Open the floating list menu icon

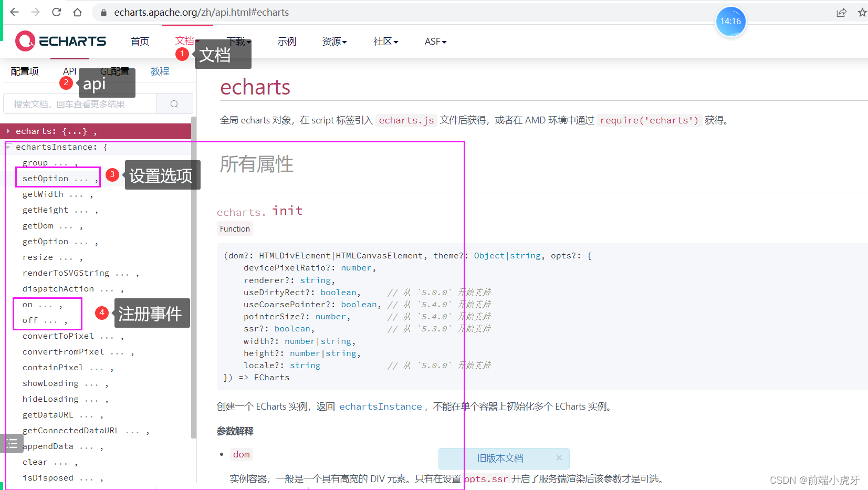coord(12,443)
